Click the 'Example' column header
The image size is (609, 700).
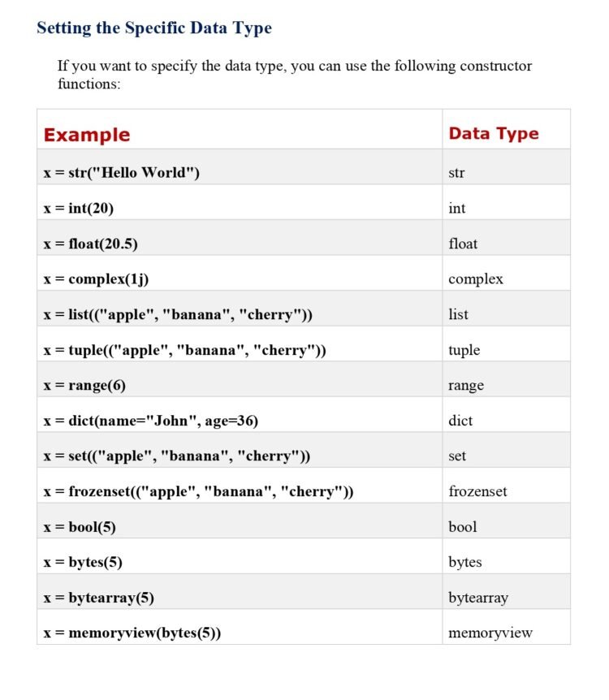click(x=87, y=135)
